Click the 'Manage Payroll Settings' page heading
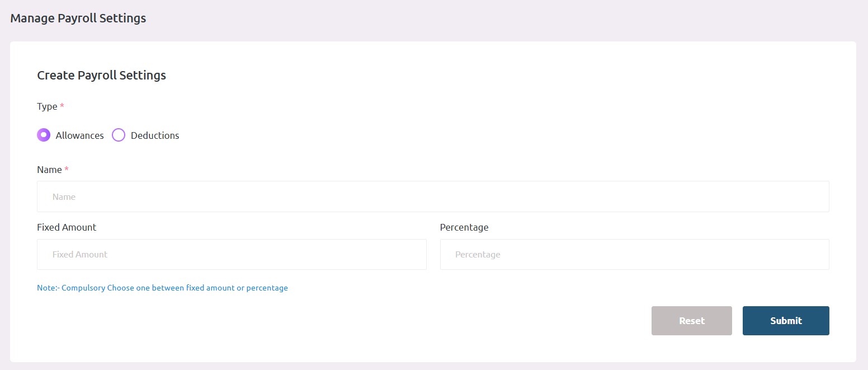 point(78,18)
